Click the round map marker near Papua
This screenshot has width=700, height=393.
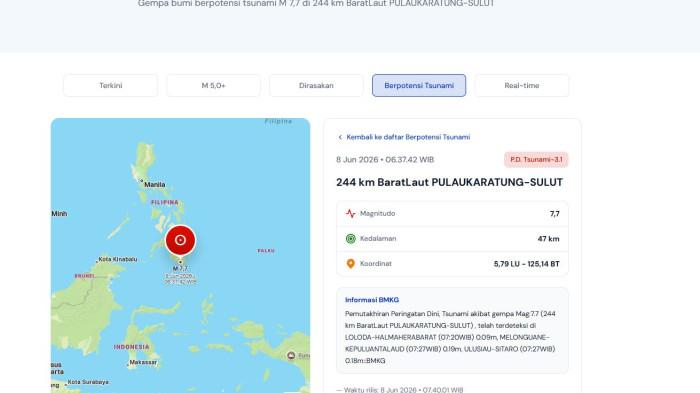click(291, 355)
